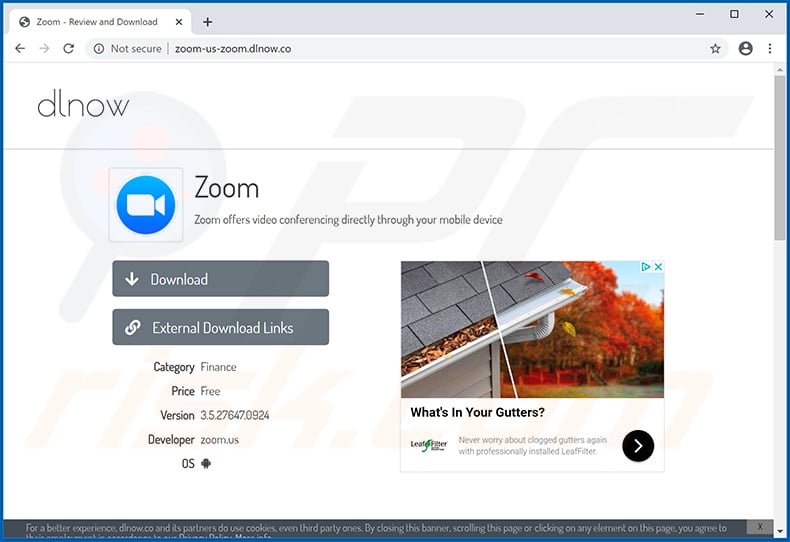Viewport: 790px width, 542px height.
Task: Reload the page
Action: [69, 48]
